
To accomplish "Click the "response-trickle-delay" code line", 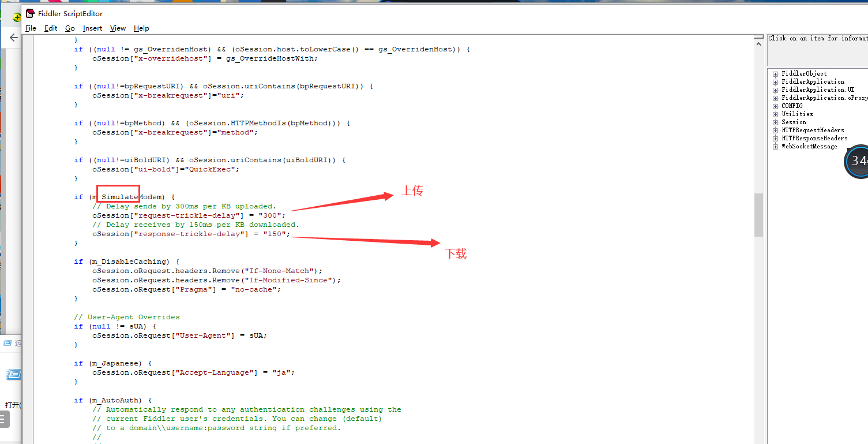I will point(191,234).
